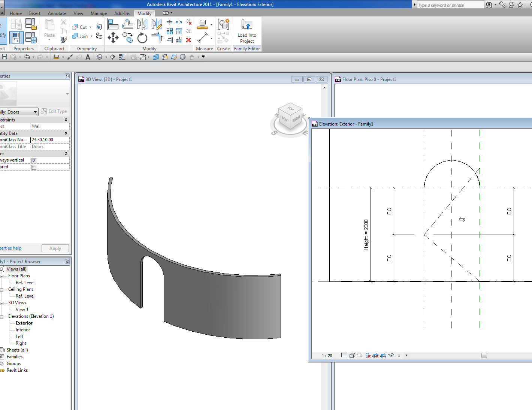Open the Interior elevation in Project Browser

click(x=23, y=329)
